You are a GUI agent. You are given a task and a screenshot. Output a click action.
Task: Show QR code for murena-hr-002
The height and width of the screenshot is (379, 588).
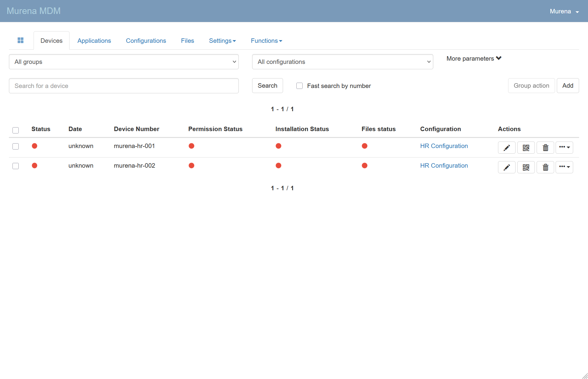click(x=526, y=167)
